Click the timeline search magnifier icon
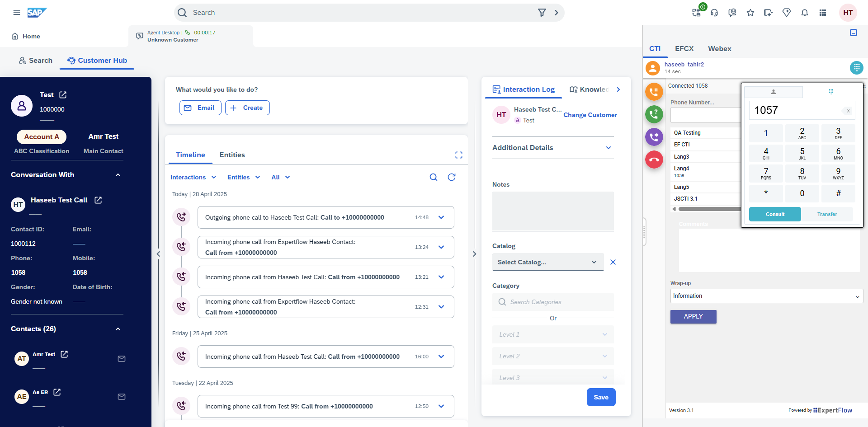The image size is (868, 427). (x=433, y=177)
